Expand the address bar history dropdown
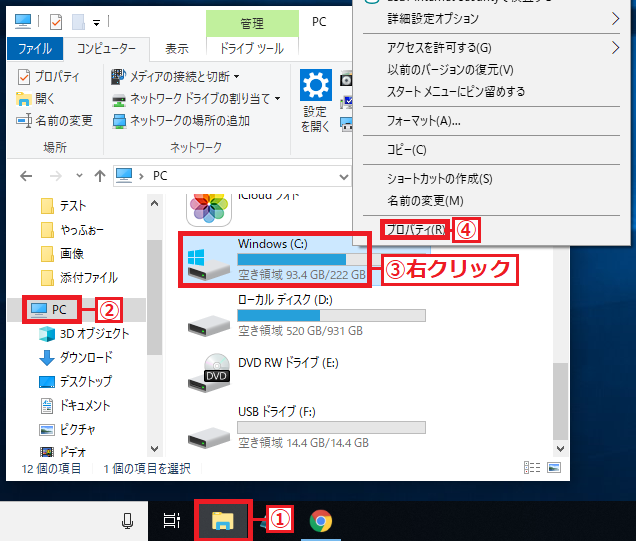637x541 pixels. 344,177
